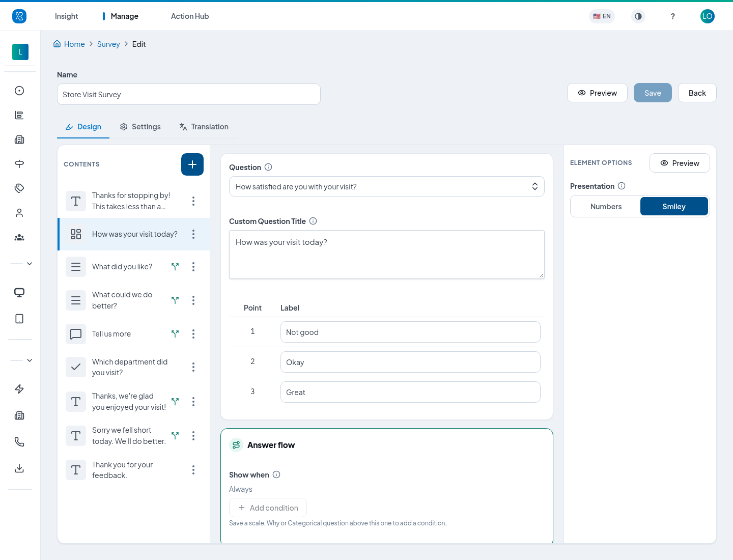Click the lightning bolt icon in sidebar
Viewport: 733px width, 560px height.
[x=19, y=389]
